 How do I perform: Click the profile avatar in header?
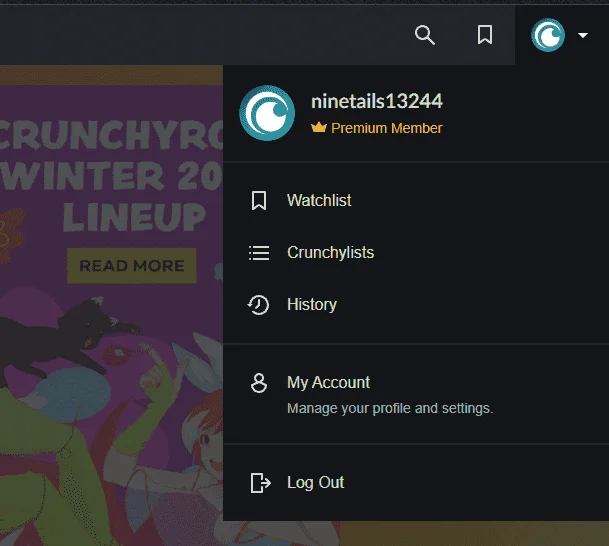pos(548,35)
